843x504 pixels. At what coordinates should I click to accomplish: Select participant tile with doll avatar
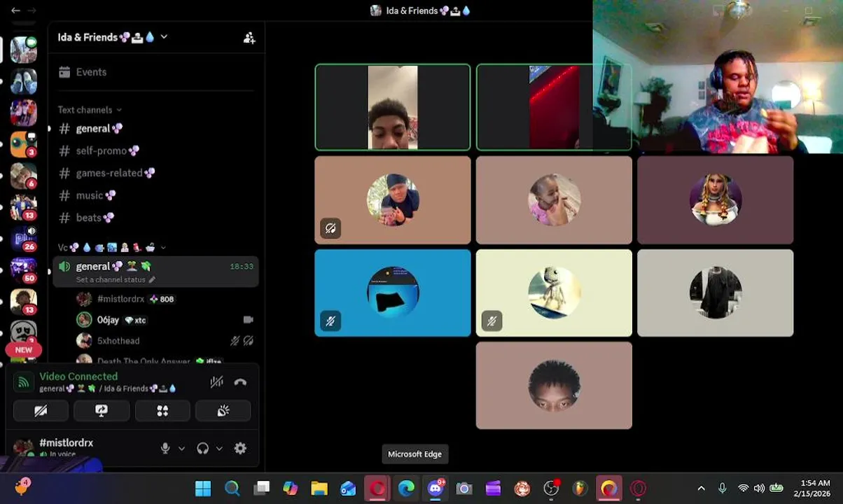pyautogui.click(x=554, y=293)
